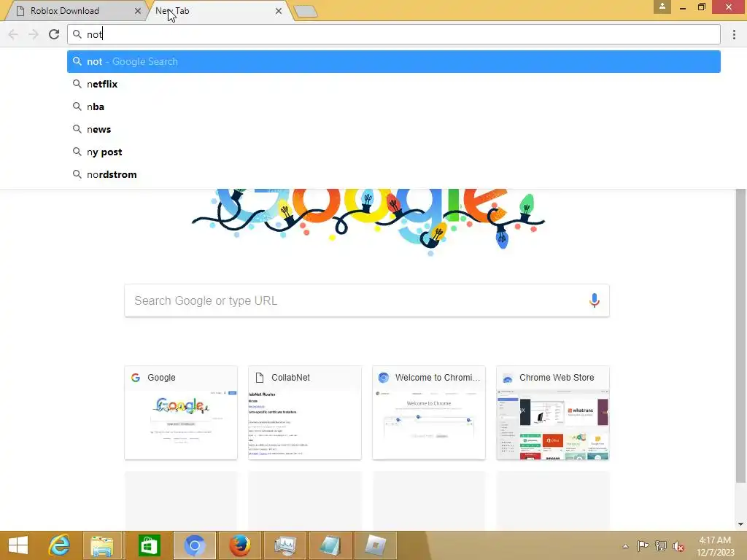Open the Google most-visited thumbnail
Screen dimensions: 747x560
click(x=181, y=413)
